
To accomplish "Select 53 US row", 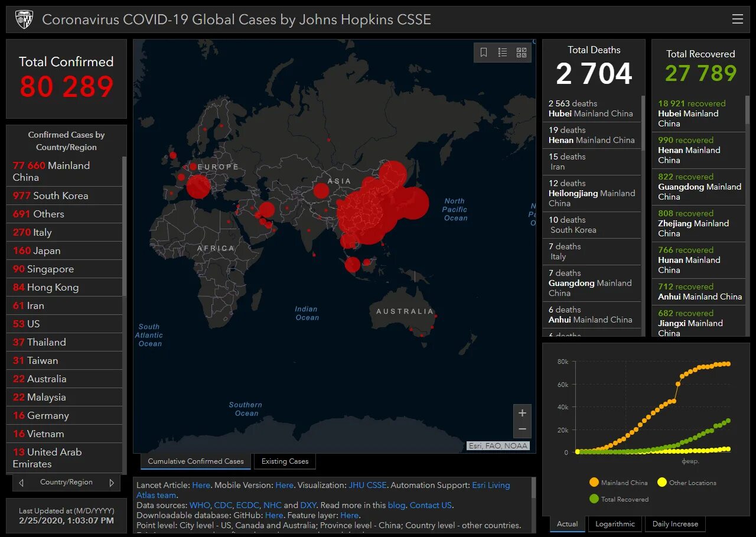I will 64,324.
